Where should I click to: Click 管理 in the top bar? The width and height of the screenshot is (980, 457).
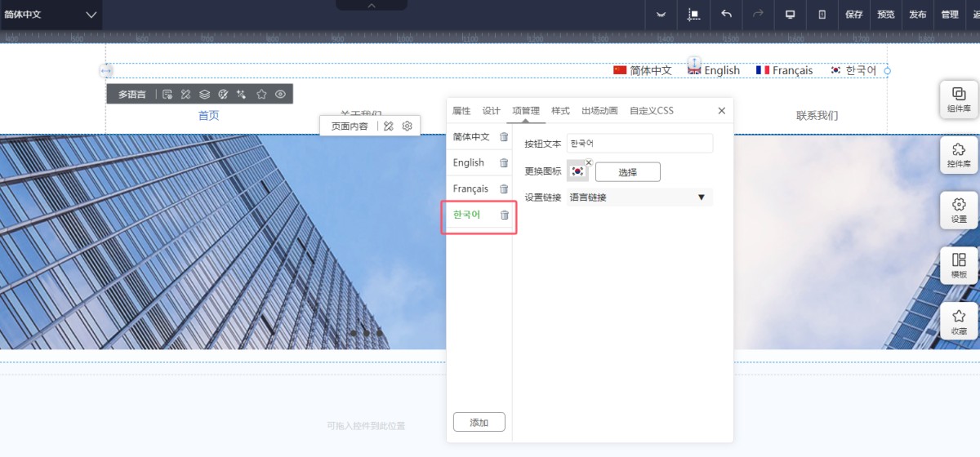point(950,15)
